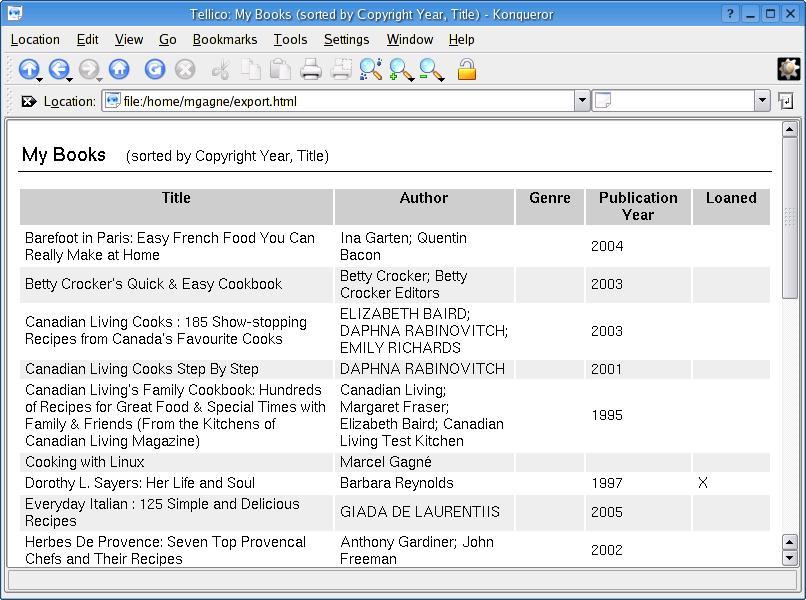806x600 pixels.
Task: Open the window menu in the title bar
Action: [x=14, y=14]
